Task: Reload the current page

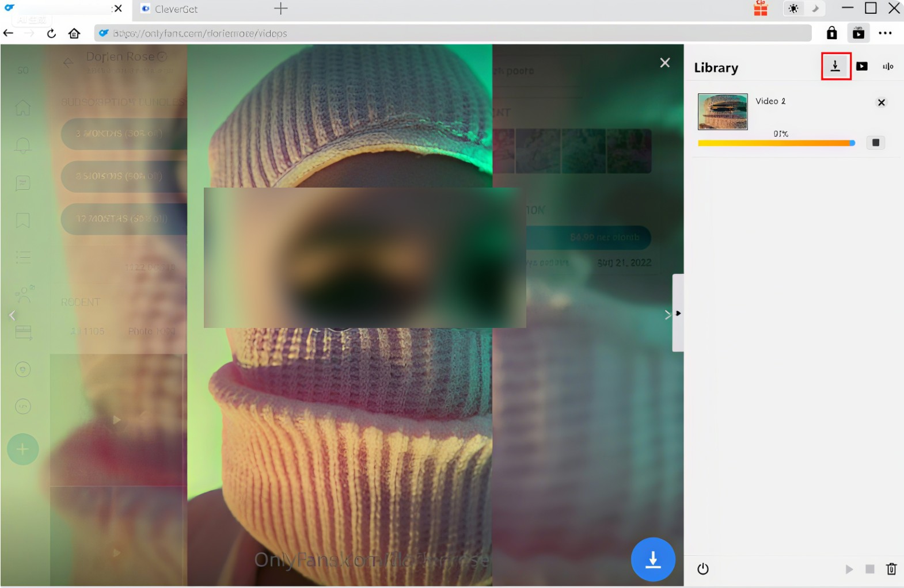Action: 52,33
